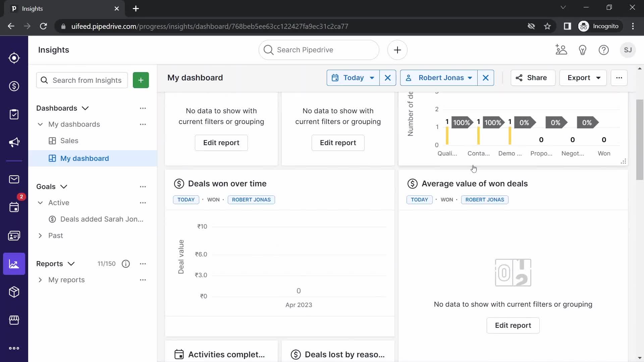Click the dashboard vertical scrollbar

click(640, 139)
